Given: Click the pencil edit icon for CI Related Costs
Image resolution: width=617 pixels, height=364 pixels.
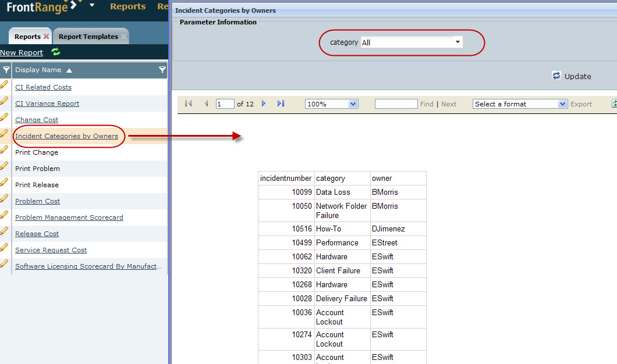Looking at the screenshot, I should [x=4, y=84].
